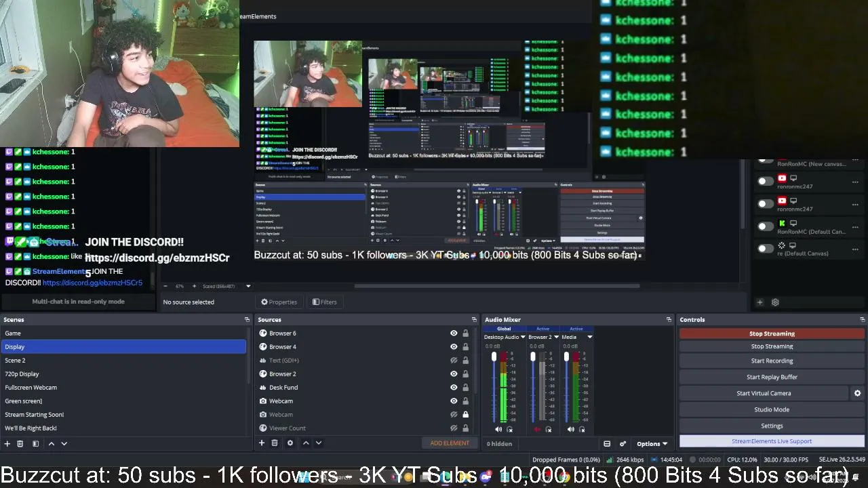Open scene filters icon in Scenes toolbar
Screen dimensions: 868x488
[x=35, y=443]
